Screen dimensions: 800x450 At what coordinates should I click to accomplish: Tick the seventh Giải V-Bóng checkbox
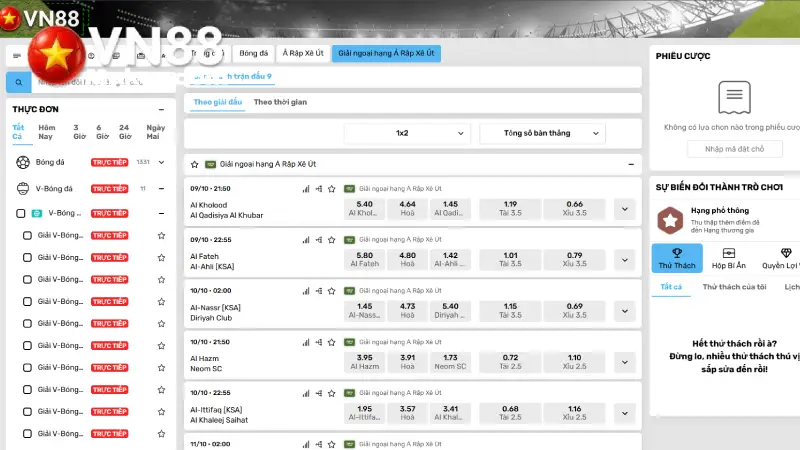(x=28, y=367)
